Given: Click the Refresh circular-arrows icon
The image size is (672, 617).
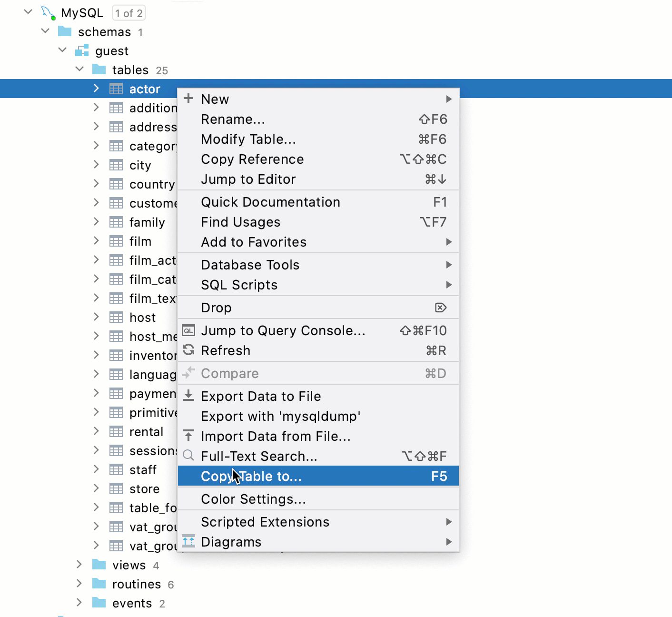Looking at the screenshot, I should pyautogui.click(x=188, y=350).
